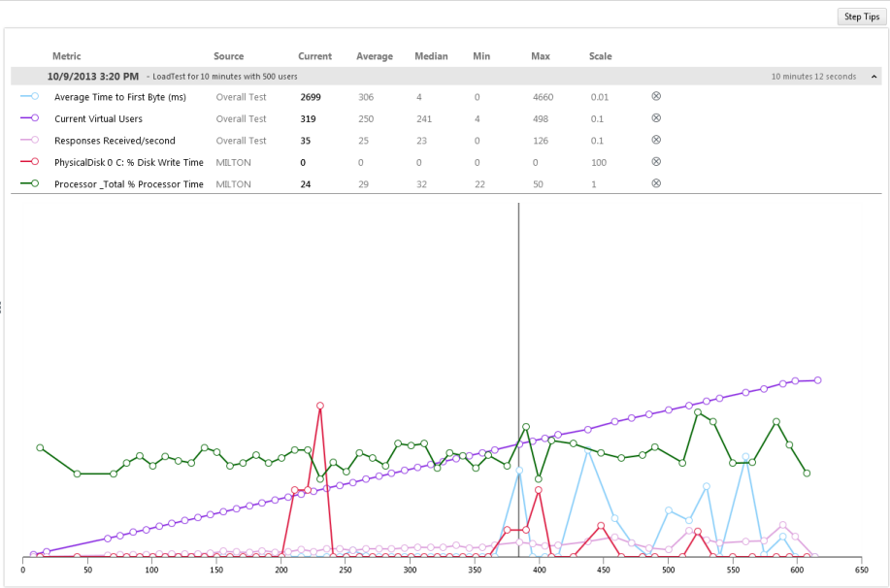Remove the Processor % Processor Time metric
890x588 pixels.
point(656,183)
